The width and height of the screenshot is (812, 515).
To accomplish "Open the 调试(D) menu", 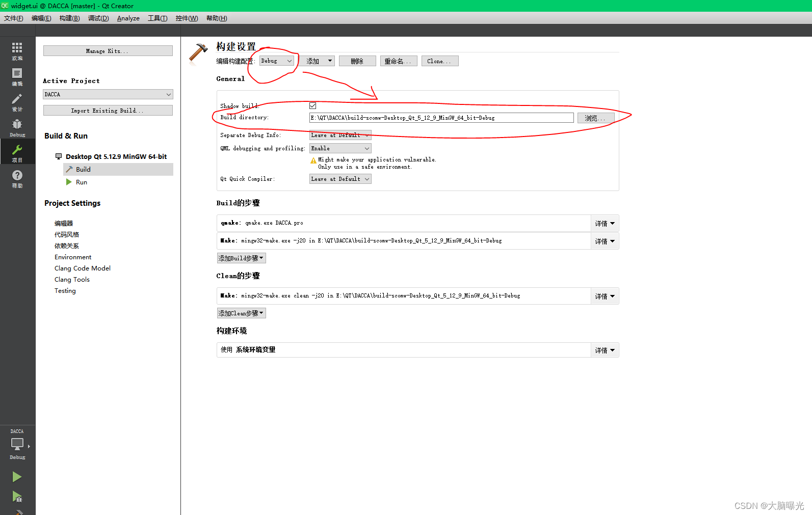I will coord(98,18).
